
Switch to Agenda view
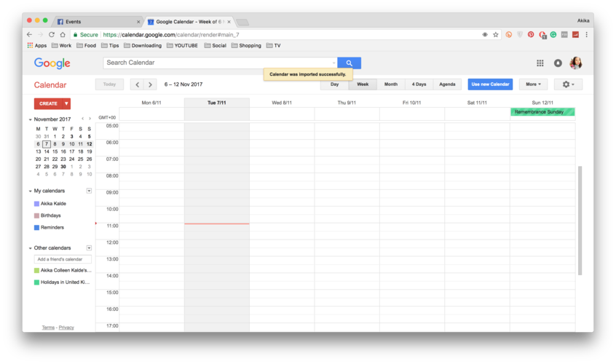point(447,84)
